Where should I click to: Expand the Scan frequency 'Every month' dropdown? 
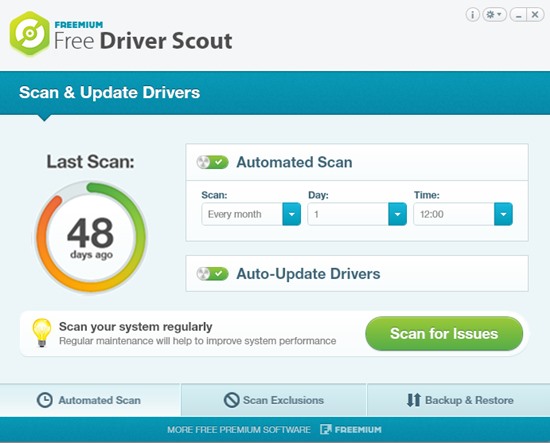click(x=251, y=214)
